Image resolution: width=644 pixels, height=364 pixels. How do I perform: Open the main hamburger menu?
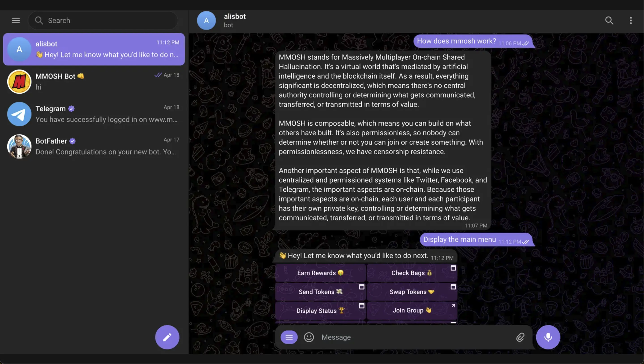pyautogui.click(x=15, y=20)
